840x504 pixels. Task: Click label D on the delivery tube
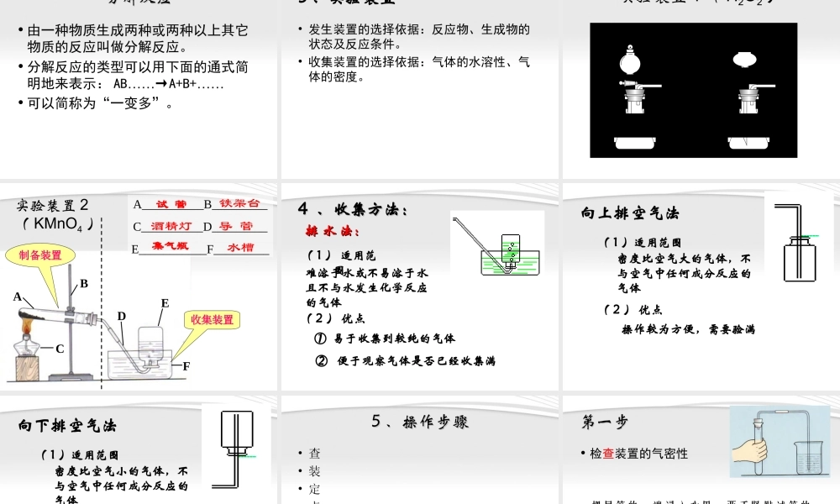[x=122, y=316]
